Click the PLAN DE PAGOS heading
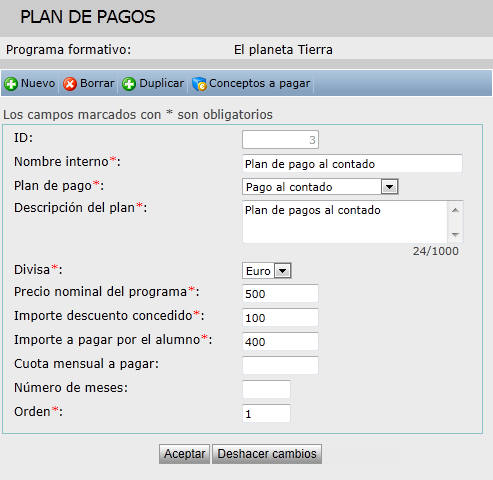 click(88, 17)
